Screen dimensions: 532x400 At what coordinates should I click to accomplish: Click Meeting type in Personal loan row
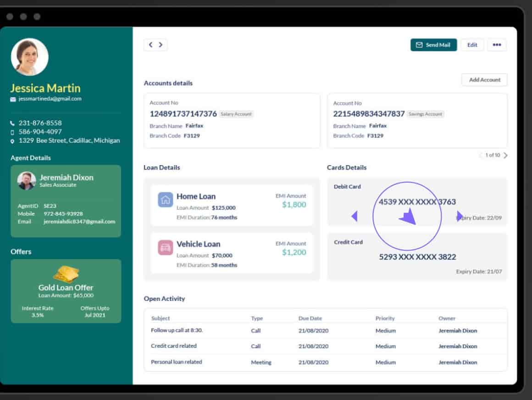pyautogui.click(x=261, y=362)
